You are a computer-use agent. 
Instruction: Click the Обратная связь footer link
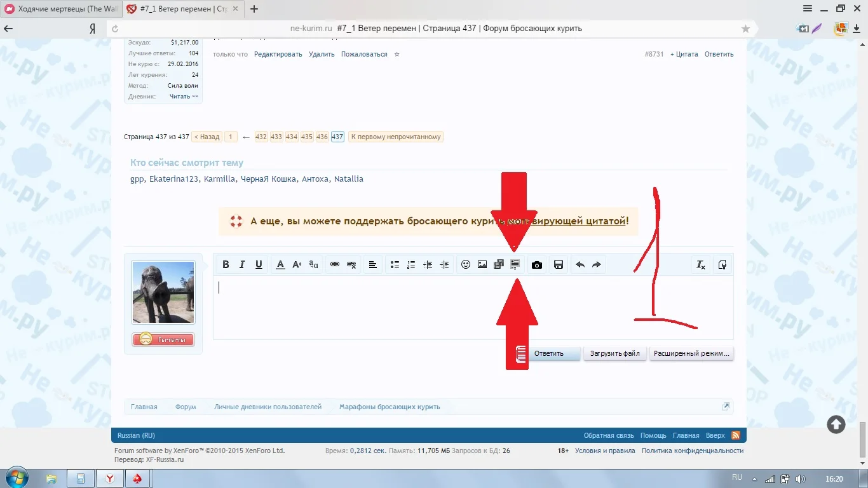click(609, 435)
